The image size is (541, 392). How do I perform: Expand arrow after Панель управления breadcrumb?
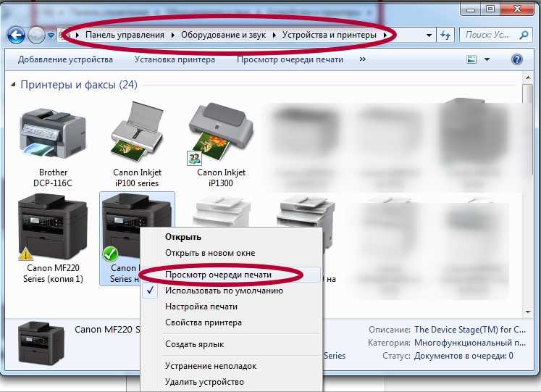pyautogui.click(x=172, y=35)
